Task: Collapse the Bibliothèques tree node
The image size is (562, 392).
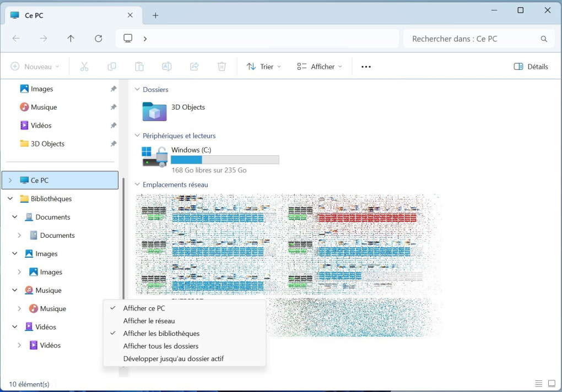Action: tap(10, 198)
